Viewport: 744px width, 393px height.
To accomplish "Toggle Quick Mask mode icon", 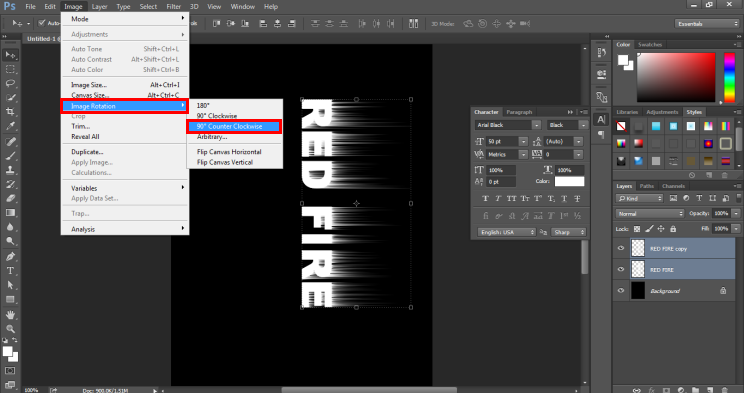I will pyautogui.click(x=10, y=371).
